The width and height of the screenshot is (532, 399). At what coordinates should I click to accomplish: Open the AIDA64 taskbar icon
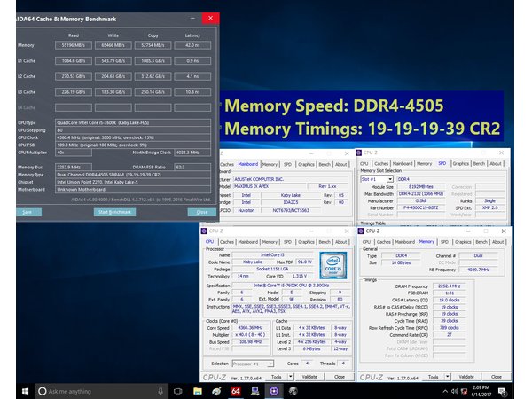pos(236,391)
